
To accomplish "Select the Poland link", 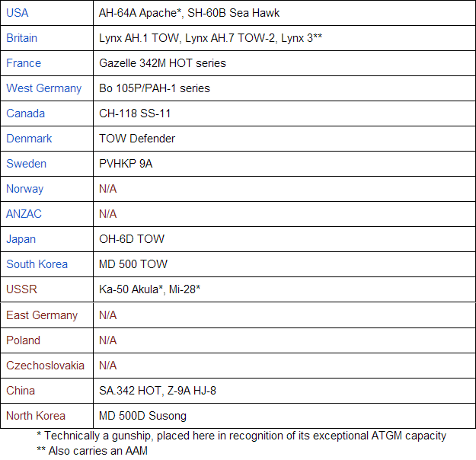I will (23, 340).
